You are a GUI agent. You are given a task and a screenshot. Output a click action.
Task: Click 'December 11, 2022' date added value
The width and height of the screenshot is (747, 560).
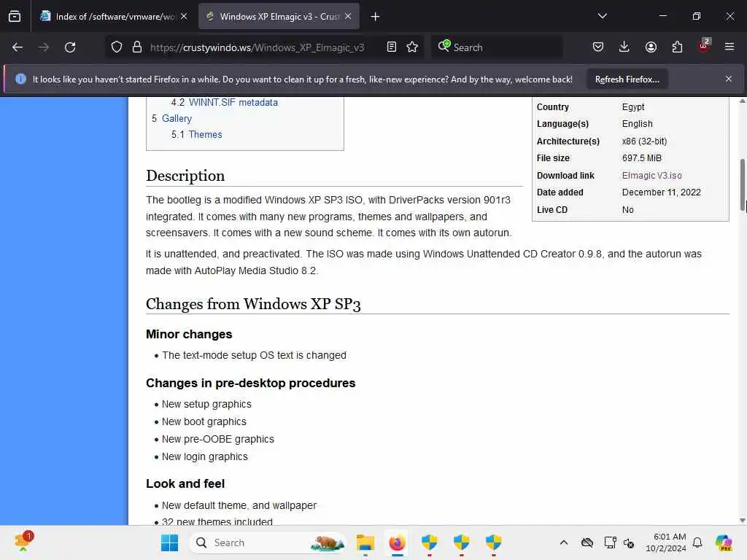click(x=661, y=192)
